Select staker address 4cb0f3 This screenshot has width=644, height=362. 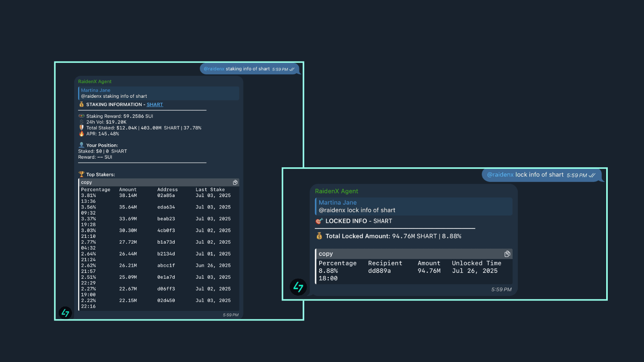[166, 230]
